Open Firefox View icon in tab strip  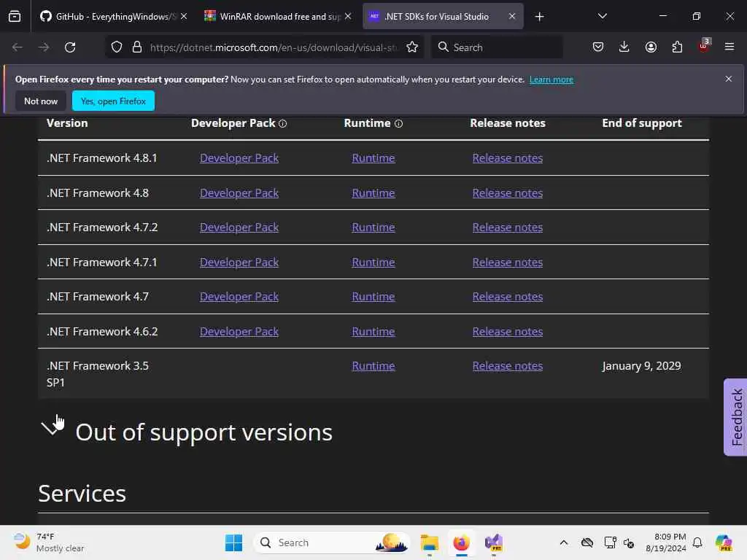15,17
